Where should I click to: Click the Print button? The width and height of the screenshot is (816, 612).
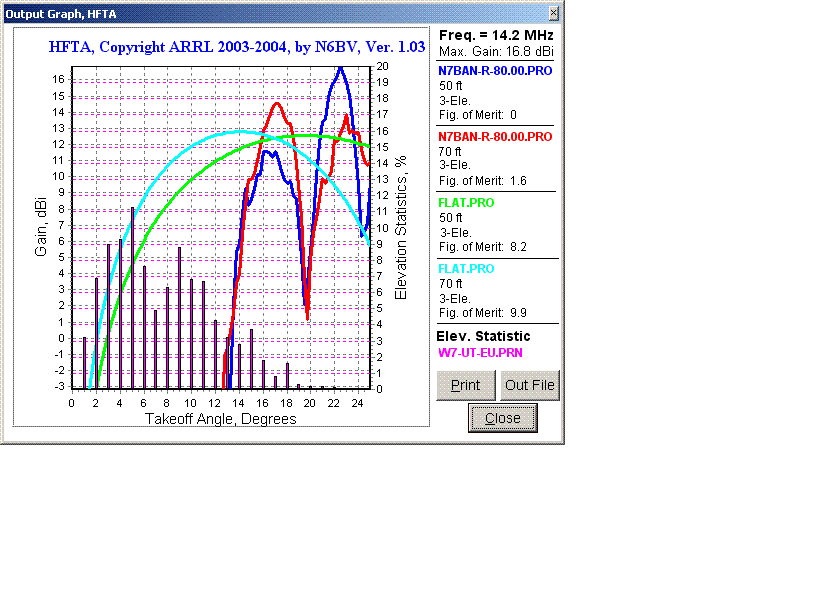465,386
